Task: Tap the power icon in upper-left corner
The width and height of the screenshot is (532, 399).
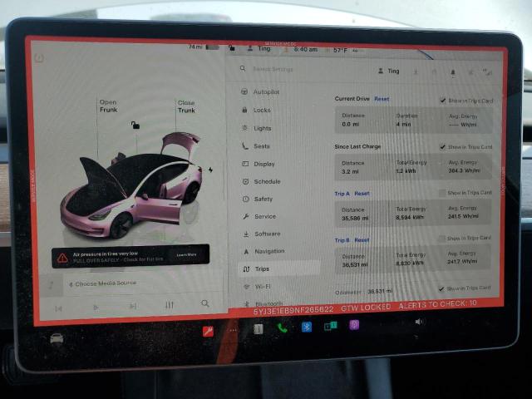Action: 39,58
